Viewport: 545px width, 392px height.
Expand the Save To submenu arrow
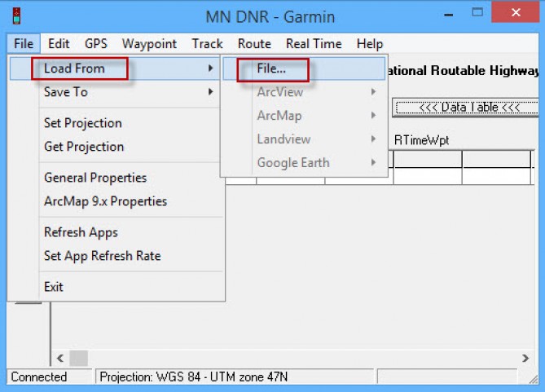(211, 92)
